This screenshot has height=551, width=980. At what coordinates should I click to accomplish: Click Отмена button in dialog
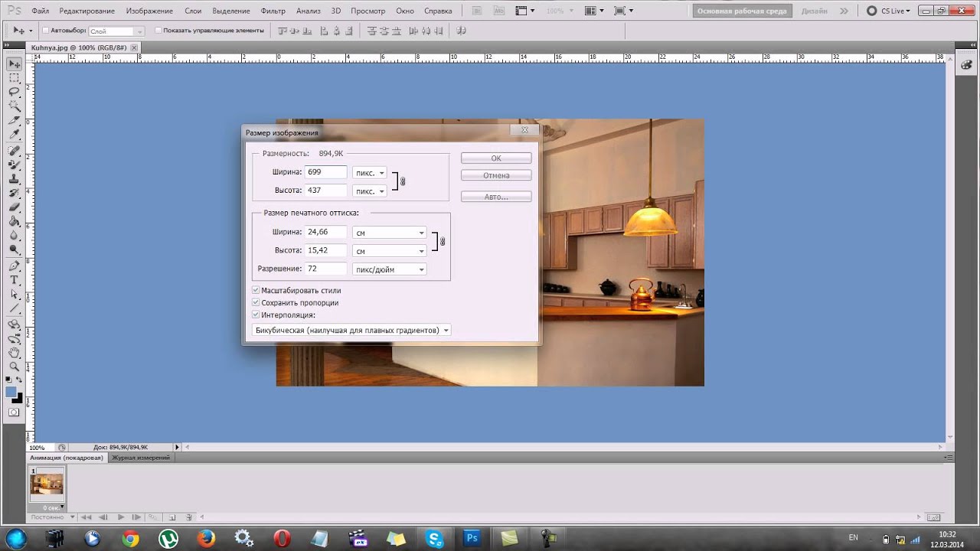tap(496, 176)
